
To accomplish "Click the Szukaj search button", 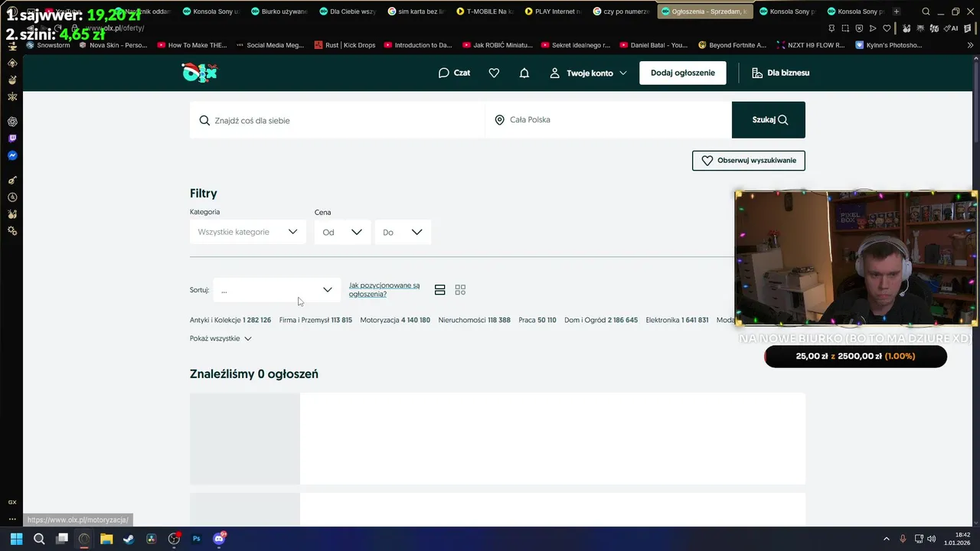I will click(769, 120).
